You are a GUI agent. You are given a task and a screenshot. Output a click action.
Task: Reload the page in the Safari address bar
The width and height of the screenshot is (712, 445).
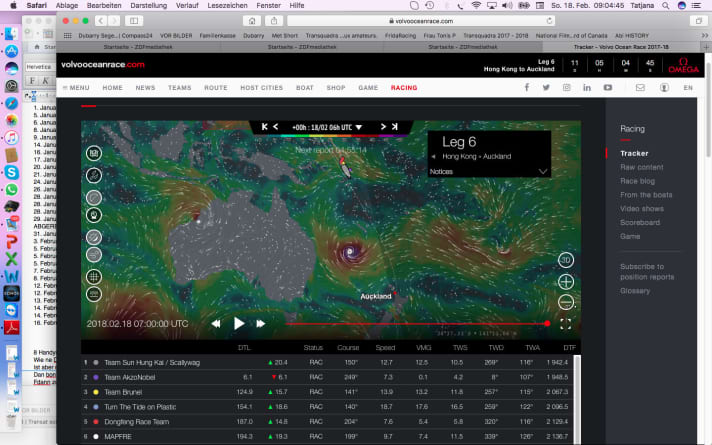(x=549, y=21)
